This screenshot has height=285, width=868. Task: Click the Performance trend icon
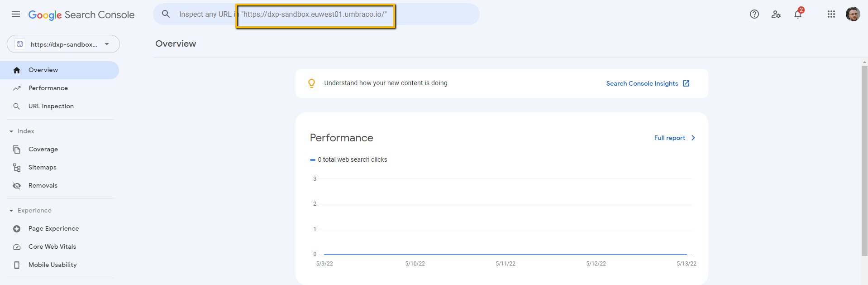[17, 88]
